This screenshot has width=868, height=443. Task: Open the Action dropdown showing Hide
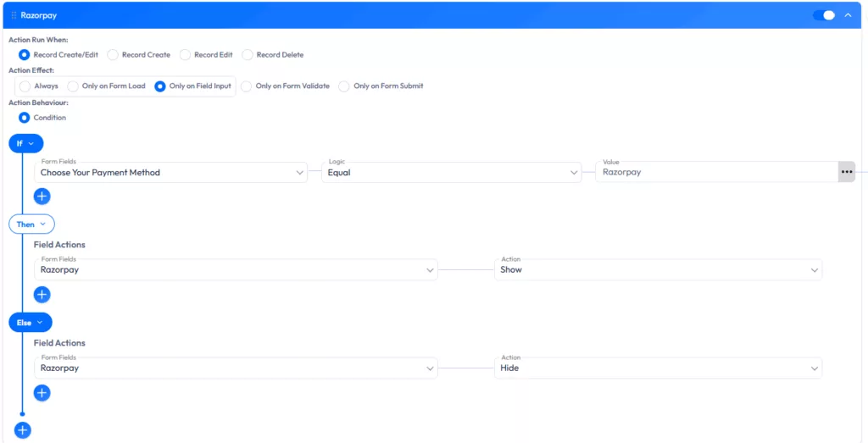pos(658,368)
